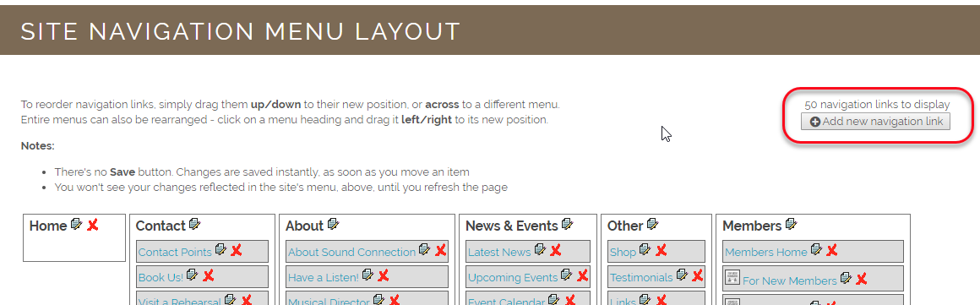Open the Contact Points link
This screenshot has width=980, height=305.
(x=175, y=252)
